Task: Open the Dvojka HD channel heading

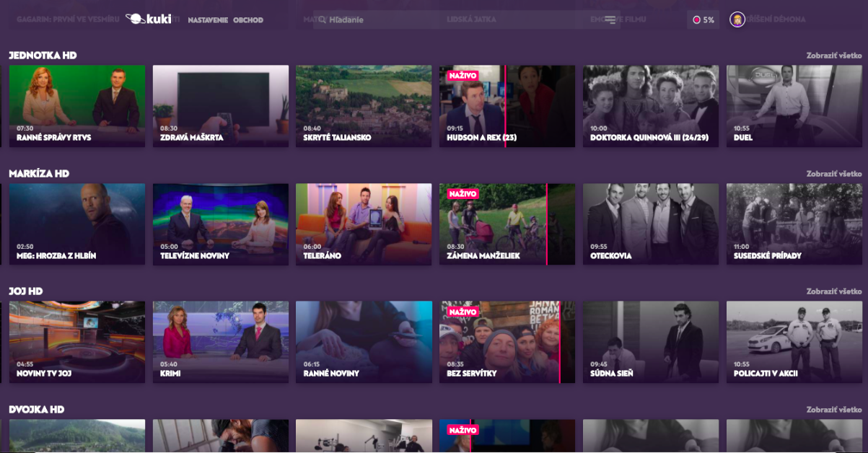Action: pyautogui.click(x=37, y=410)
